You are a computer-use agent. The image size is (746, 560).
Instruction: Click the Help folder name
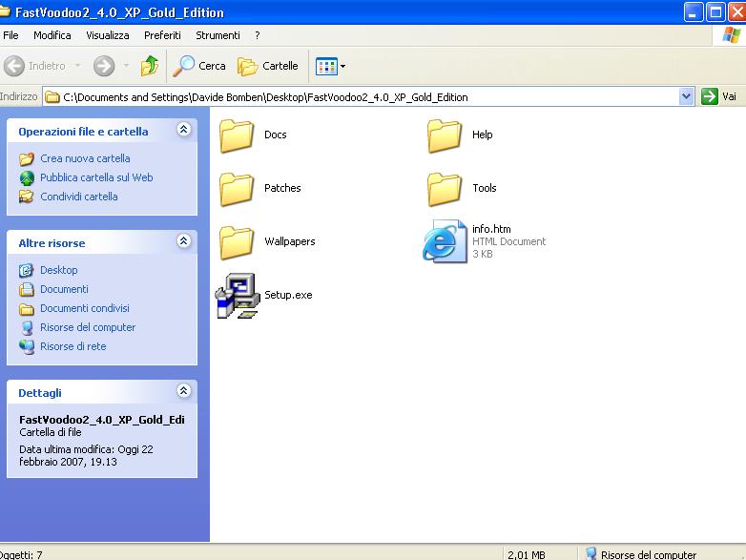(x=483, y=135)
